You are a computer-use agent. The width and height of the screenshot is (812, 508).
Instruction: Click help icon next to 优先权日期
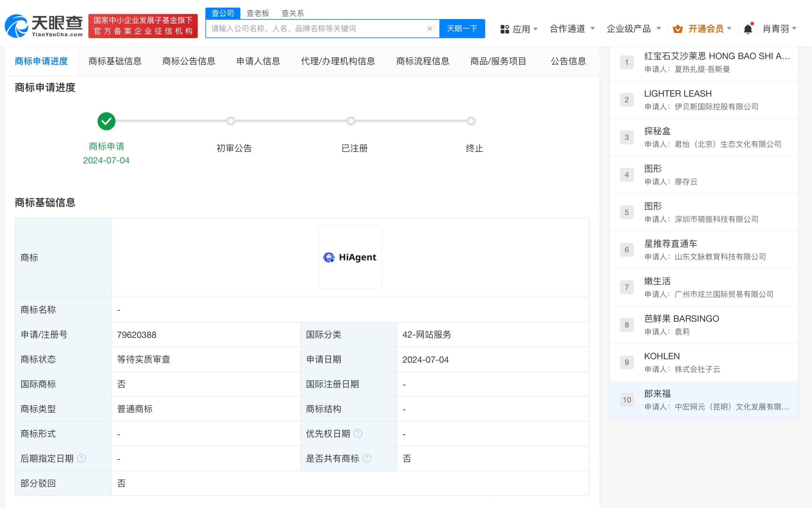[358, 434]
